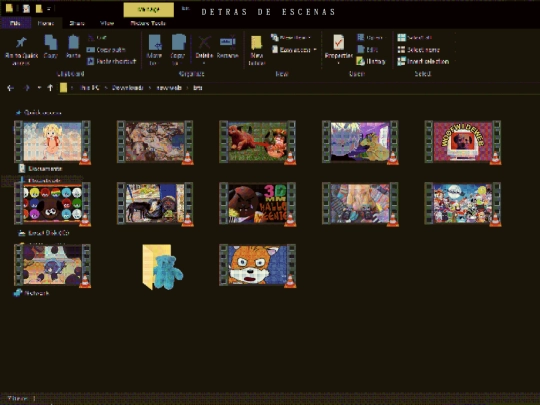Show file History in the Open group
This screenshot has height=405, width=540.
pyautogui.click(x=371, y=61)
